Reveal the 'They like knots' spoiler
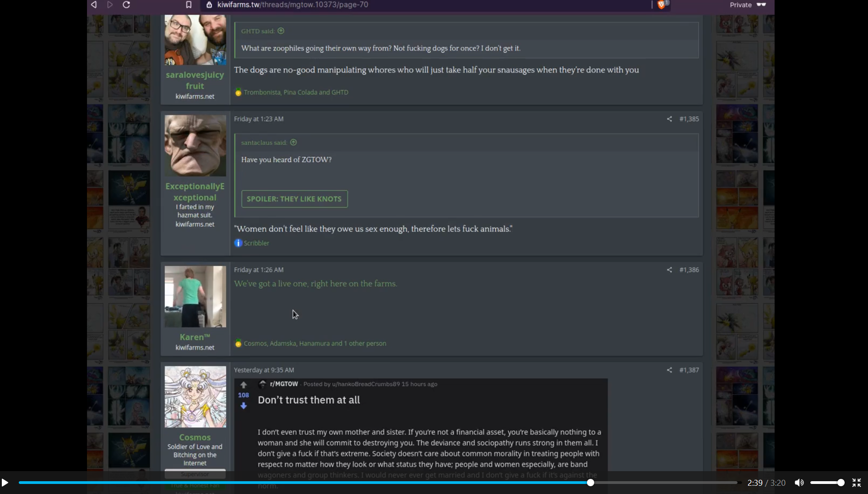Image resolution: width=868 pixels, height=494 pixels. point(294,199)
